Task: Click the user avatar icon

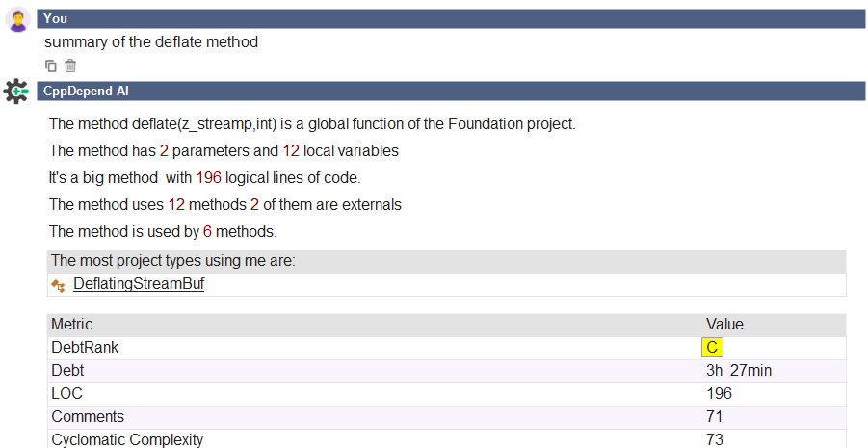Action: click(18, 20)
